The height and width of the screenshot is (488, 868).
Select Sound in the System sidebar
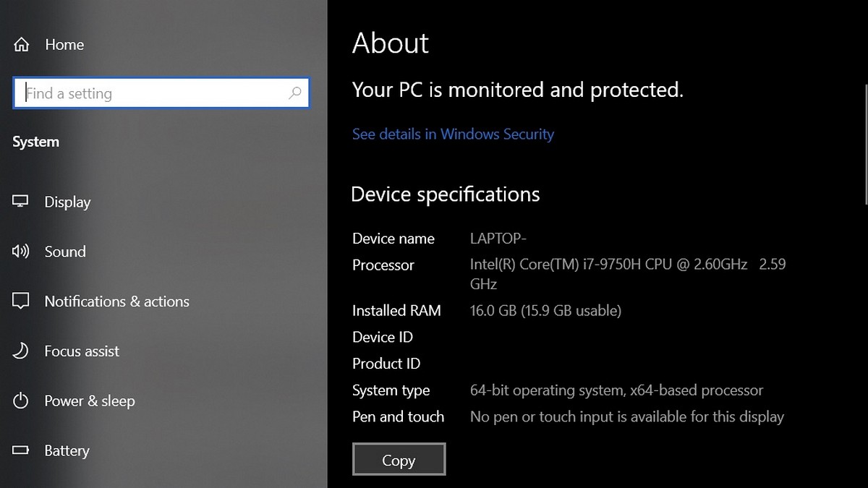[65, 252]
